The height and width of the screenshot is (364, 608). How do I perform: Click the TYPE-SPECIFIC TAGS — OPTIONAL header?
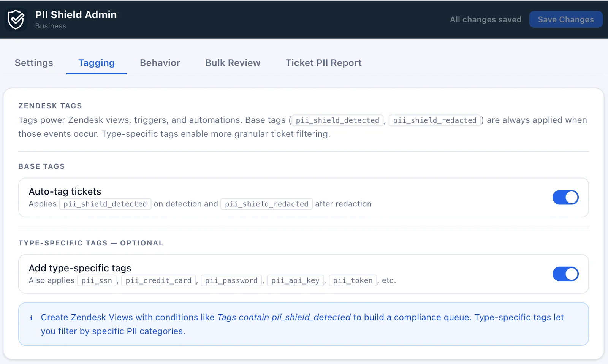[91, 243]
